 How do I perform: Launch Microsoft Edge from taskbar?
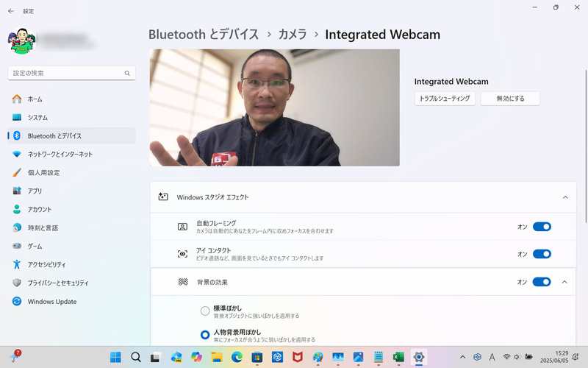pos(237,357)
